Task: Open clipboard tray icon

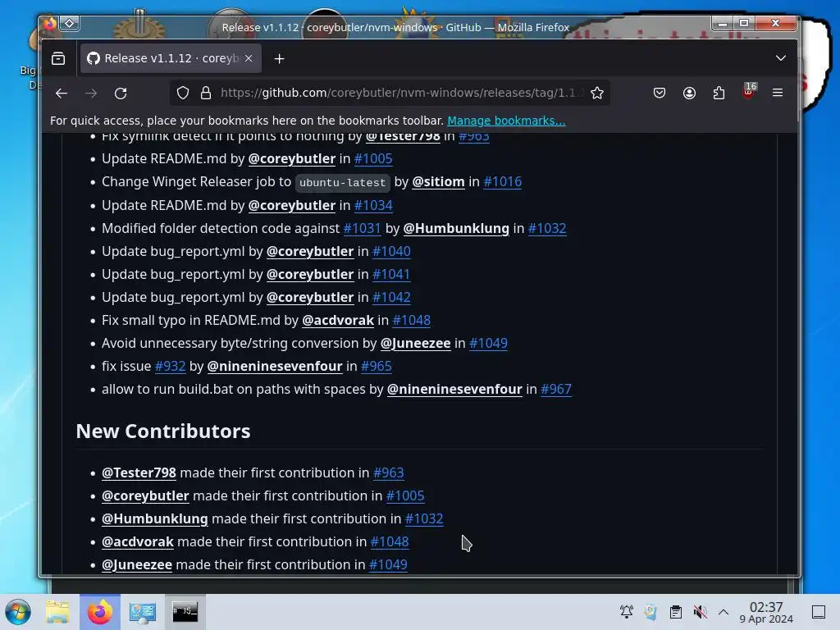Action: (676, 612)
